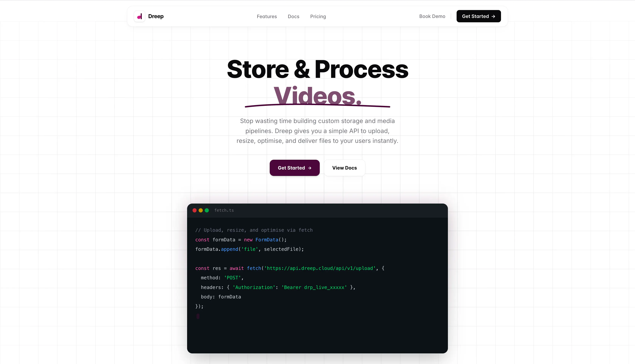
Task: Click the green dot in code window
Action: click(x=207, y=211)
